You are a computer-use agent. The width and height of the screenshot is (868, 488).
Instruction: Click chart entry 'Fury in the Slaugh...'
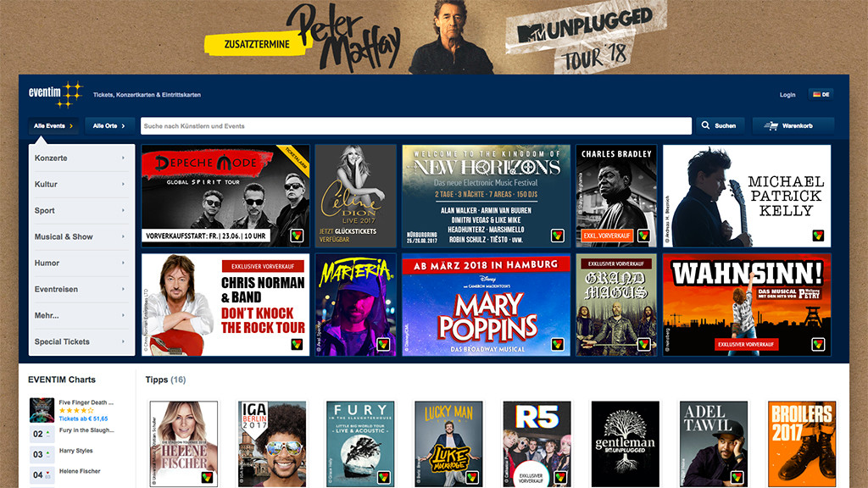point(86,430)
